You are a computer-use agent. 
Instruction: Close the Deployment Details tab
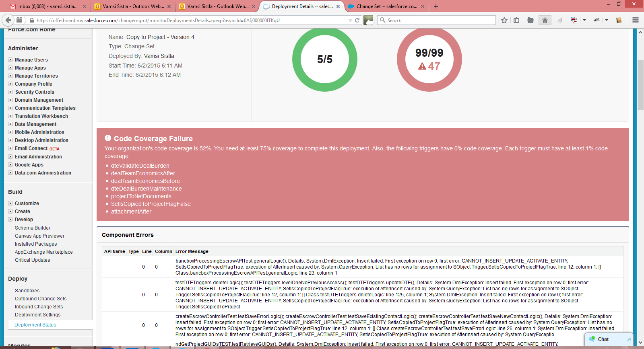pos(338,6)
